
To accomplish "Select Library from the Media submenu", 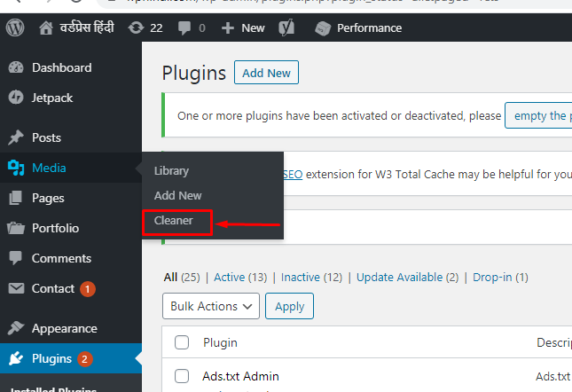I will pos(171,170).
